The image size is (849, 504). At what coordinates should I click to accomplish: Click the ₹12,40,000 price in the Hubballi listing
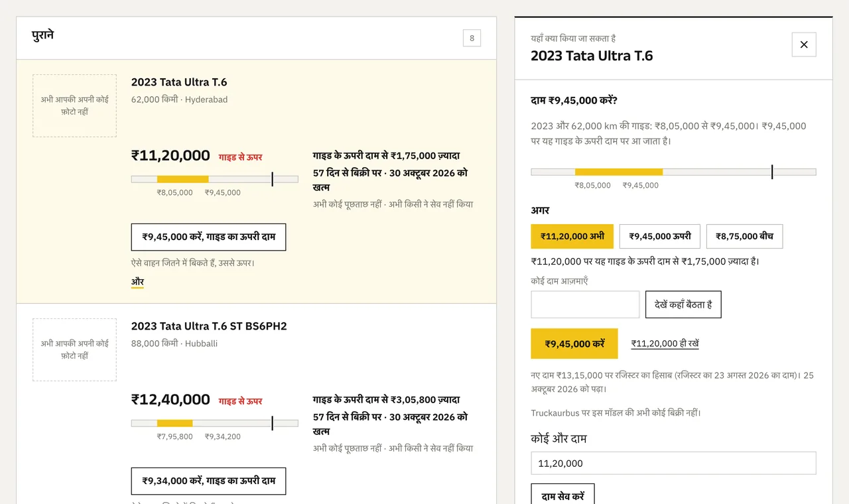170,399
